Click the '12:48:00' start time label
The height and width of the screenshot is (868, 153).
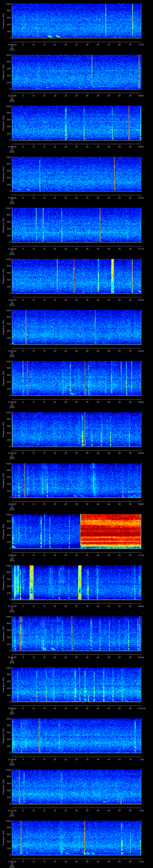point(12,147)
